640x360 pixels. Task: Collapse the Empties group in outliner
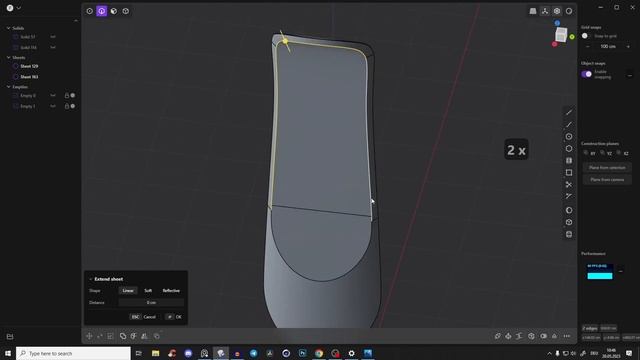click(x=9, y=87)
